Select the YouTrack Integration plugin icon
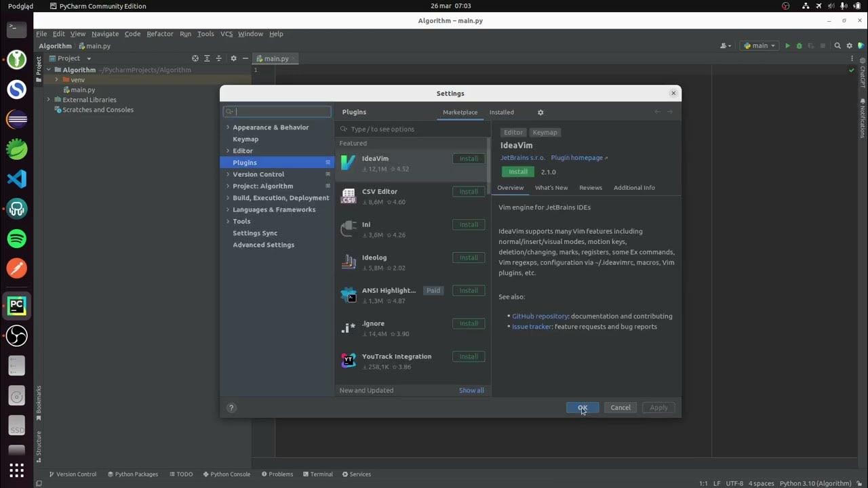Image resolution: width=868 pixels, height=488 pixels. (x=348, y=361)
